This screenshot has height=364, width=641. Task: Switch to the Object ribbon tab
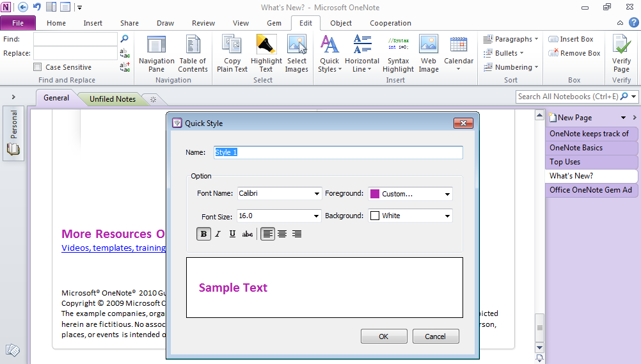click(341, 23)
